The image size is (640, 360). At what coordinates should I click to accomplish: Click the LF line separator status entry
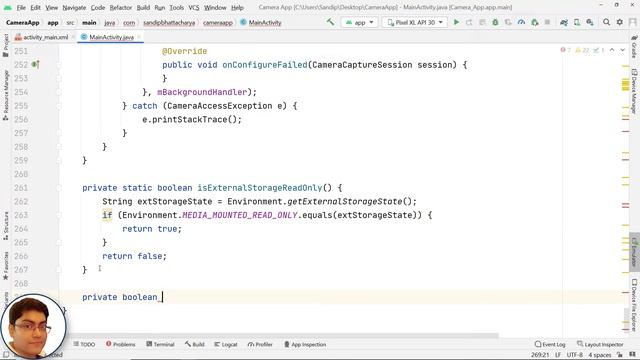coord(558,355)
